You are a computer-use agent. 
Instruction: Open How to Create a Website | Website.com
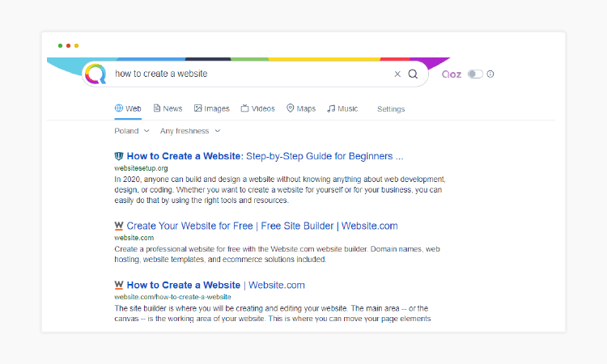215,285
